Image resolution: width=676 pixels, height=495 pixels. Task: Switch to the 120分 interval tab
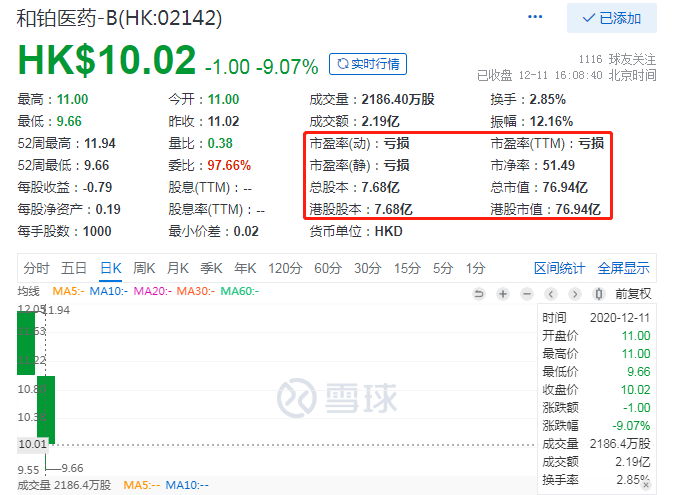click(x=285, y=268)
